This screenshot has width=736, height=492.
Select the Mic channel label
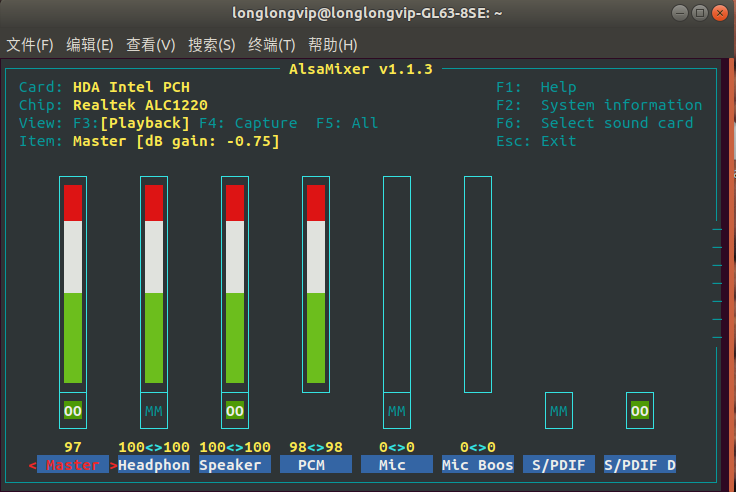(397, 465)
